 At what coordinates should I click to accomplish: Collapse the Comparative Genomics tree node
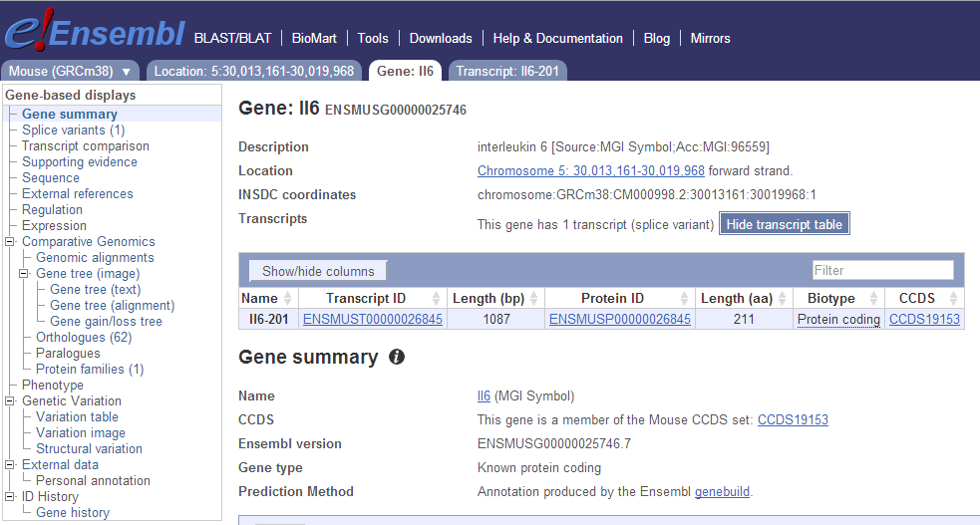[11, 242]
